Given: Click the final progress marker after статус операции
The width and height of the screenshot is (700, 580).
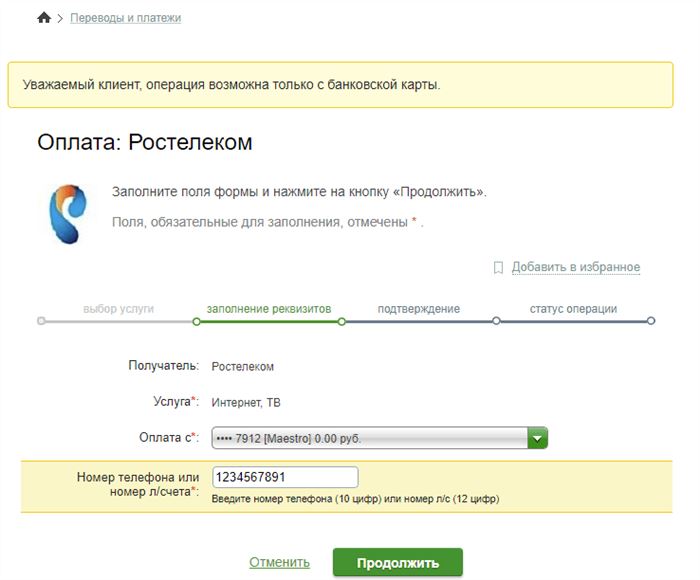Looking at the screenshot, I should 651,321.
